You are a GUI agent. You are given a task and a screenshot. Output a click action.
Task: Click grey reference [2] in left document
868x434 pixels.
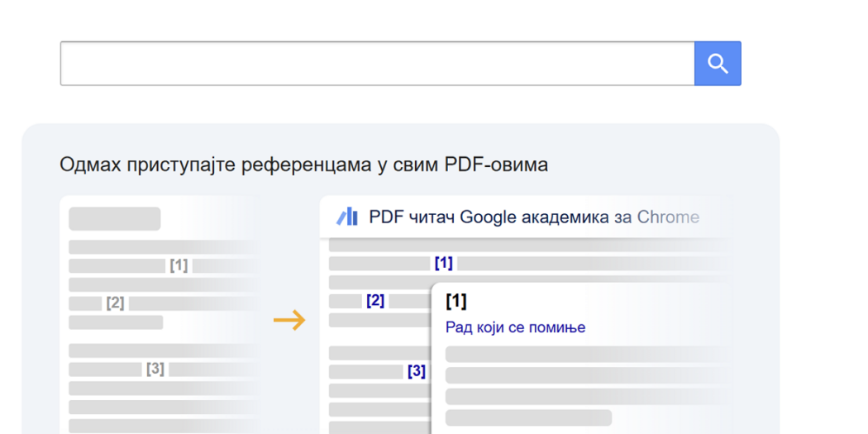(115, 303)
